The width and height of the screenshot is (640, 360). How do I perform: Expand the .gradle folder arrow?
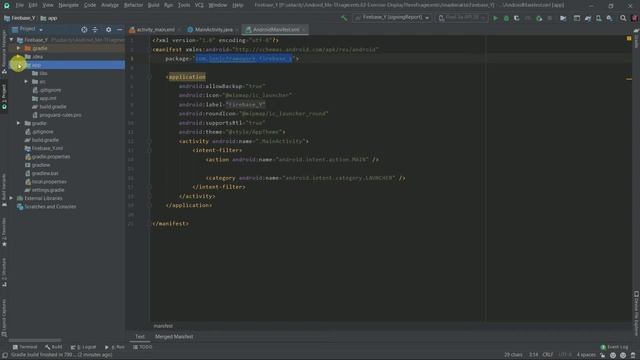click(x=19, y=48)
